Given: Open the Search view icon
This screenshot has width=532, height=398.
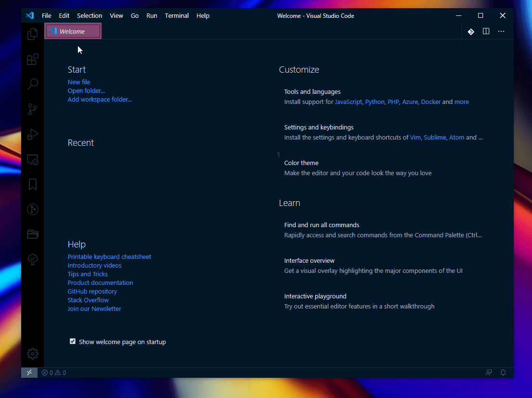Looking at the screenshot, I should [x=33, y=84].
